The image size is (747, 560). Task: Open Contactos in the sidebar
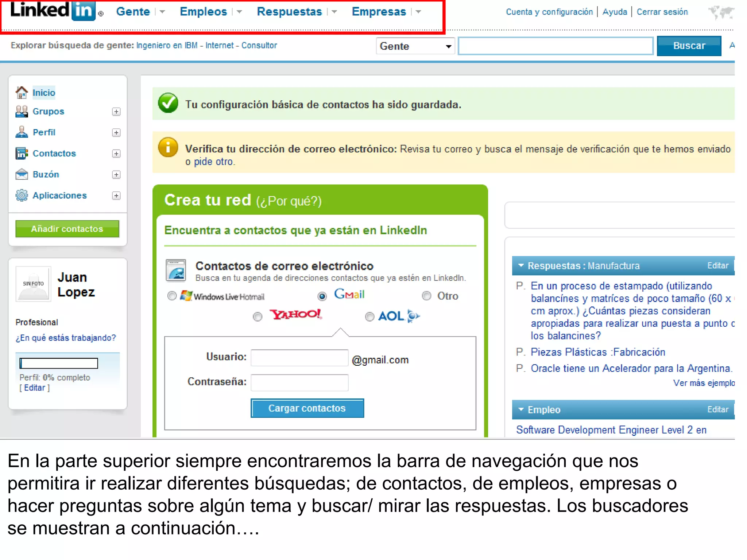[54, 153]
